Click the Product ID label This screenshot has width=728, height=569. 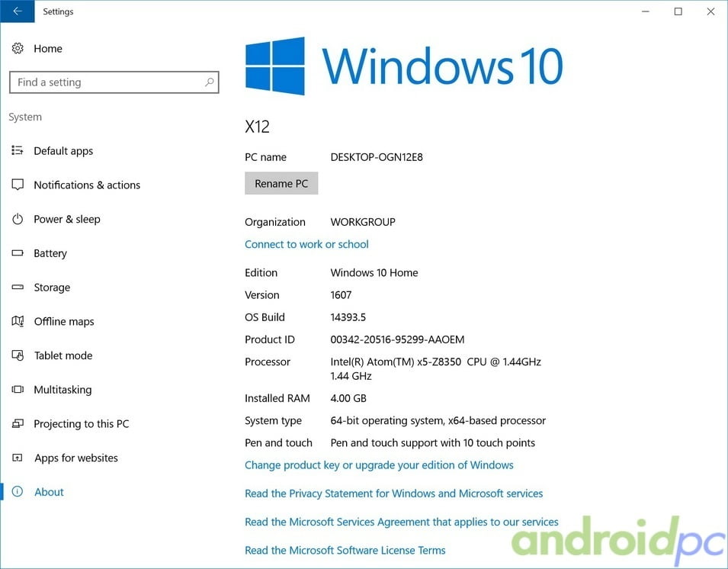(x=270, y=339)
